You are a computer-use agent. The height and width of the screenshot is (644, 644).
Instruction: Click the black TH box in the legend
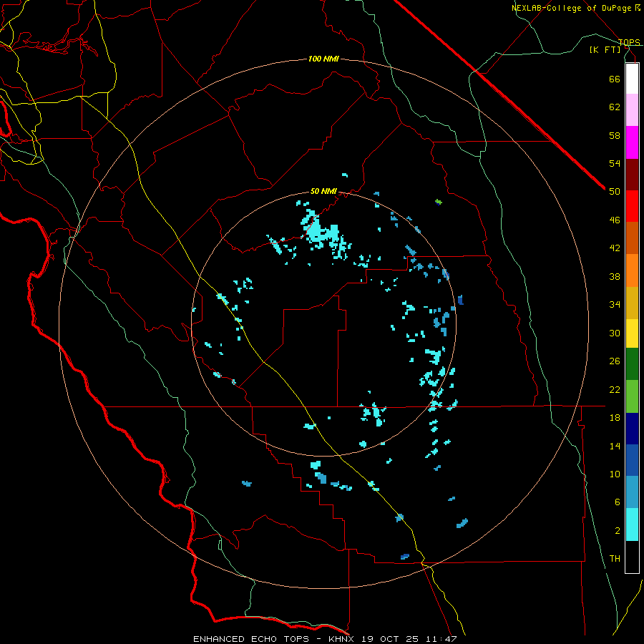[632, 557]
